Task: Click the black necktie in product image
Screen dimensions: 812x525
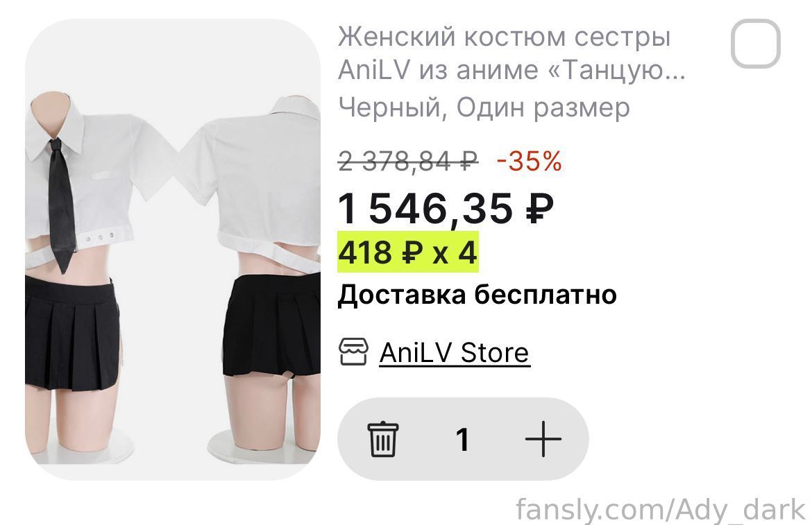Action: [x=61, y=205]
